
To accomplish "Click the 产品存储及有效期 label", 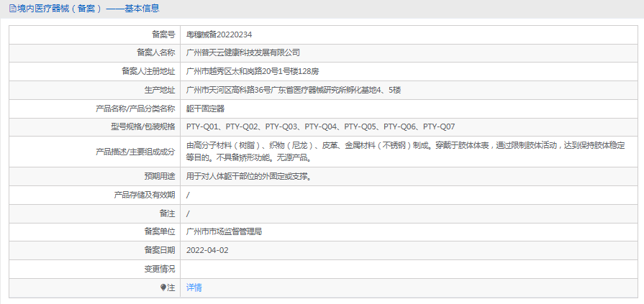I will [145, 195].
